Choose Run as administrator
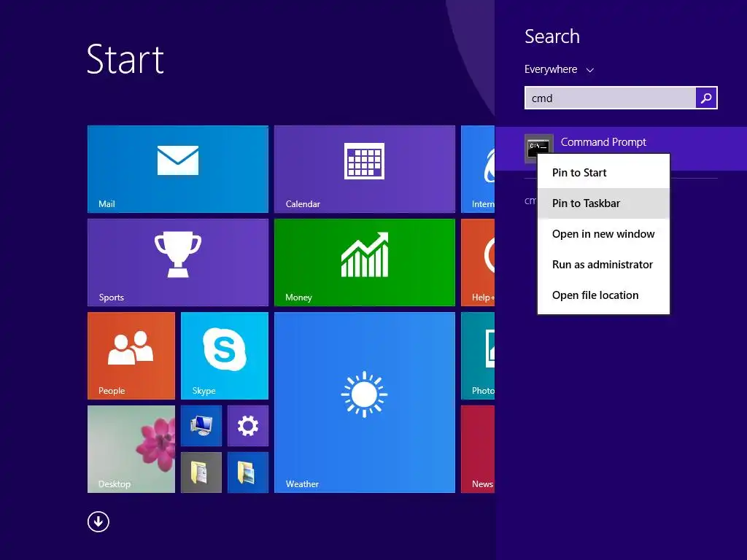The image size is (747, 560). [x=603, y=264]
